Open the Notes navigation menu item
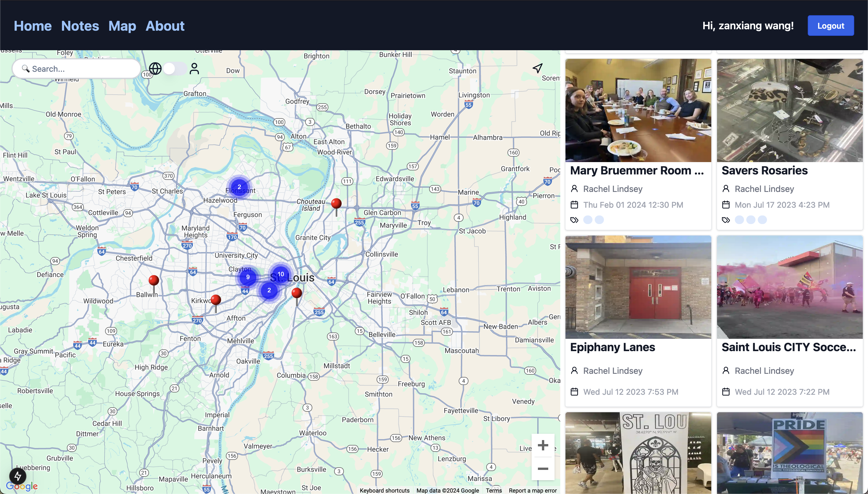The width and height of the screenshot is (868, 494). pos(79,26)
